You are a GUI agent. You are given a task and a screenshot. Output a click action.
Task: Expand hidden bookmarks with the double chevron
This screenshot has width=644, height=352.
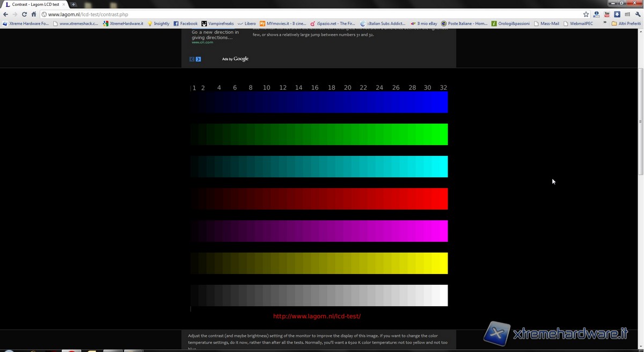click(x=605, y=24)
